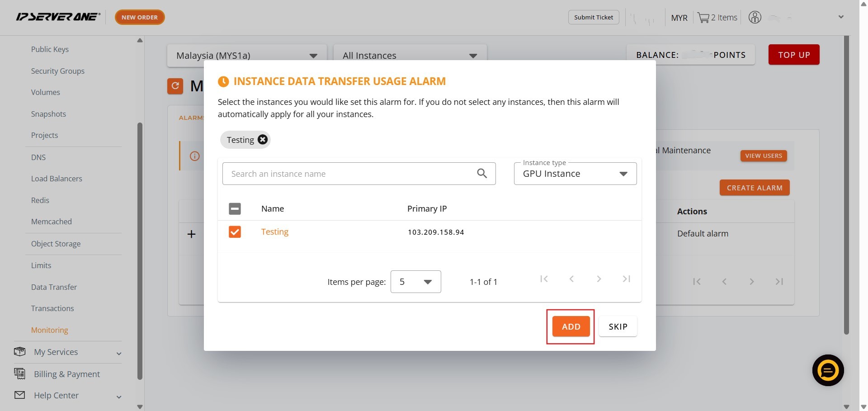Open Data Transfer in the sidebar
The height and width of the screenshot is (411, 868).
click(x=54, y=287)
